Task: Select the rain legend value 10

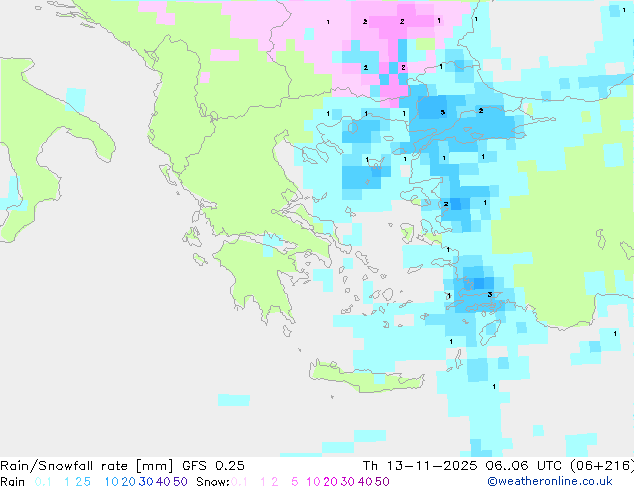Action: [111, 482]
